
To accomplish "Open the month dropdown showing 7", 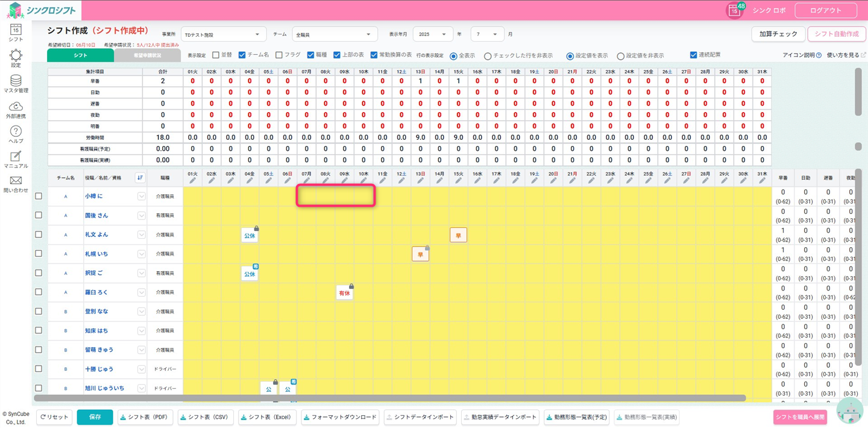I will pyautogui.click(x=487, y=34).
